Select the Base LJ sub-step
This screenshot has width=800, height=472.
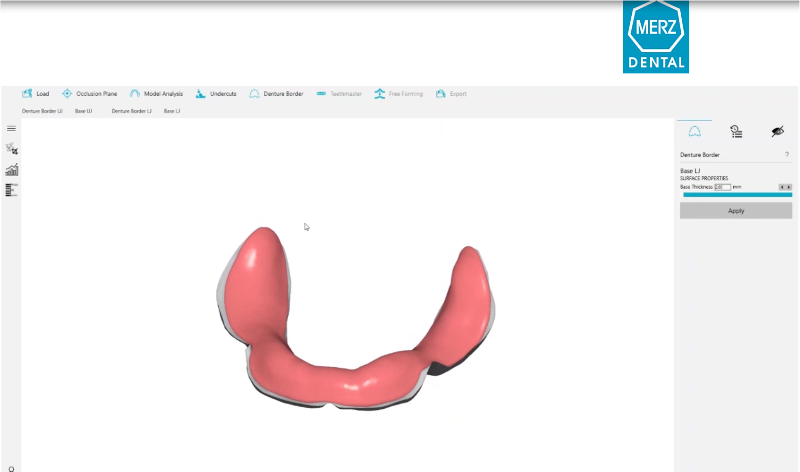point(172,111)
